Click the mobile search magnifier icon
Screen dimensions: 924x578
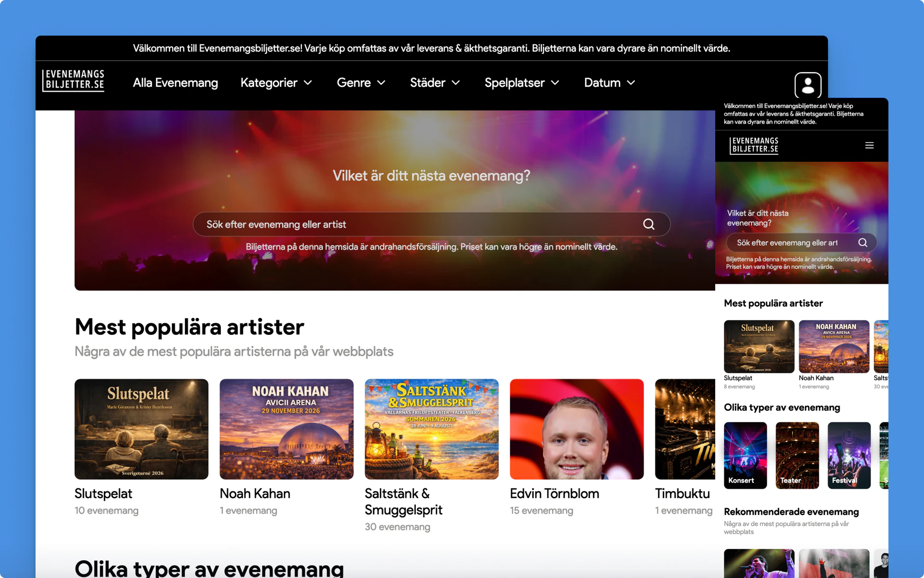pos(863,243)
